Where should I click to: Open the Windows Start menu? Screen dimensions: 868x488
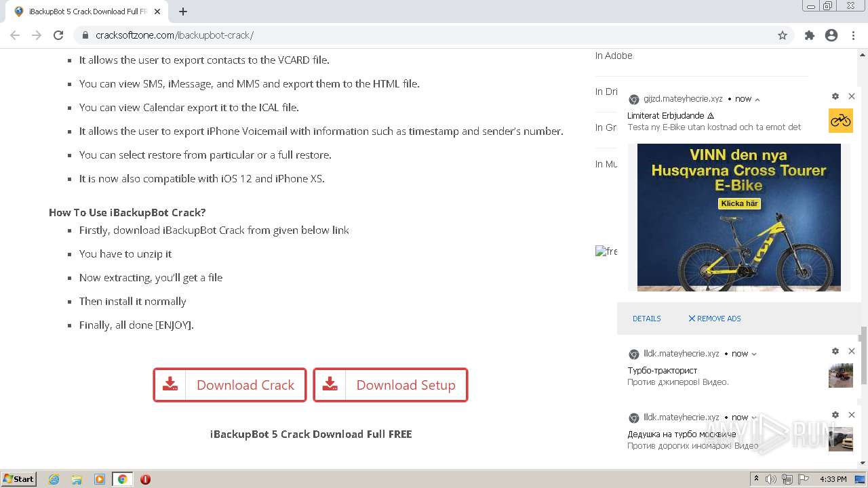(x=19, y=479)
